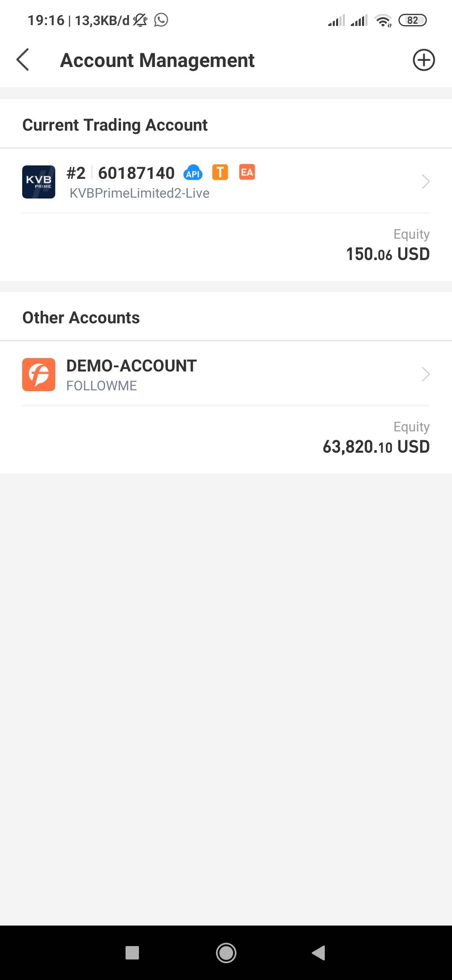Tap the back arrow icon

(x=23, y=60)
